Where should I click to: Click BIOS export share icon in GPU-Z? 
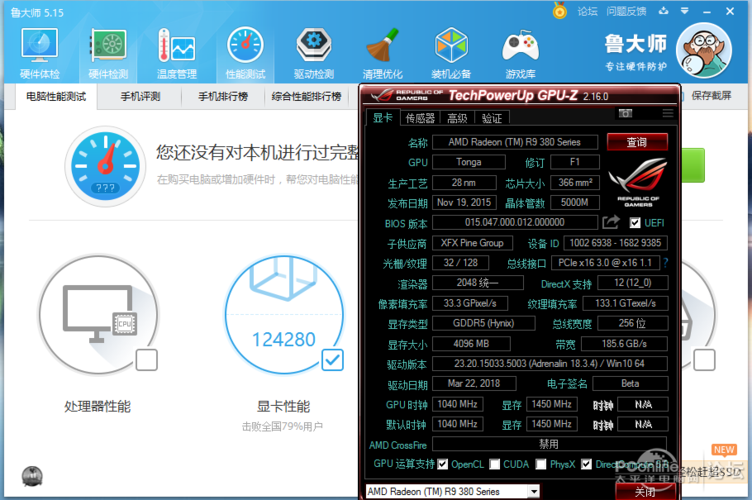point(611,222)
